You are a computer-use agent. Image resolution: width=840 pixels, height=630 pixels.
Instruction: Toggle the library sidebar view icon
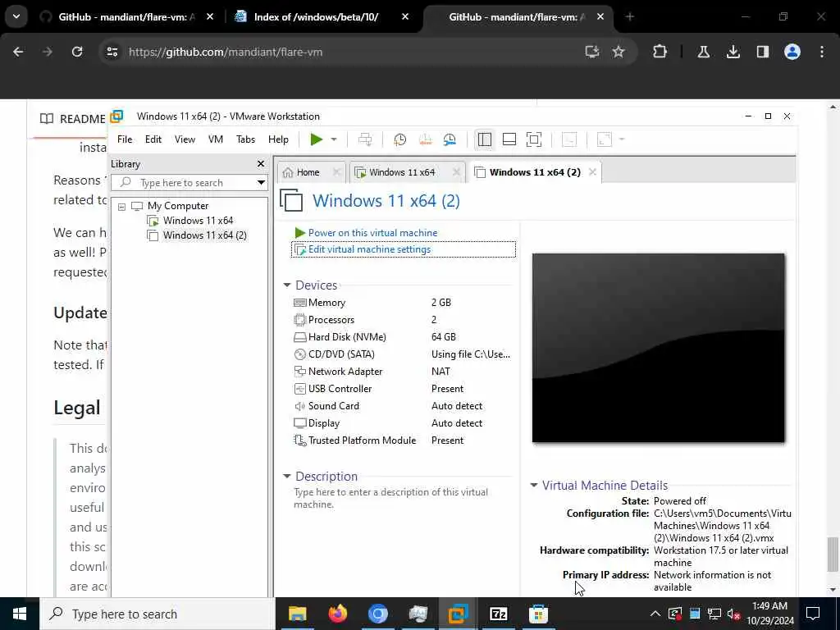click(484, 139)
